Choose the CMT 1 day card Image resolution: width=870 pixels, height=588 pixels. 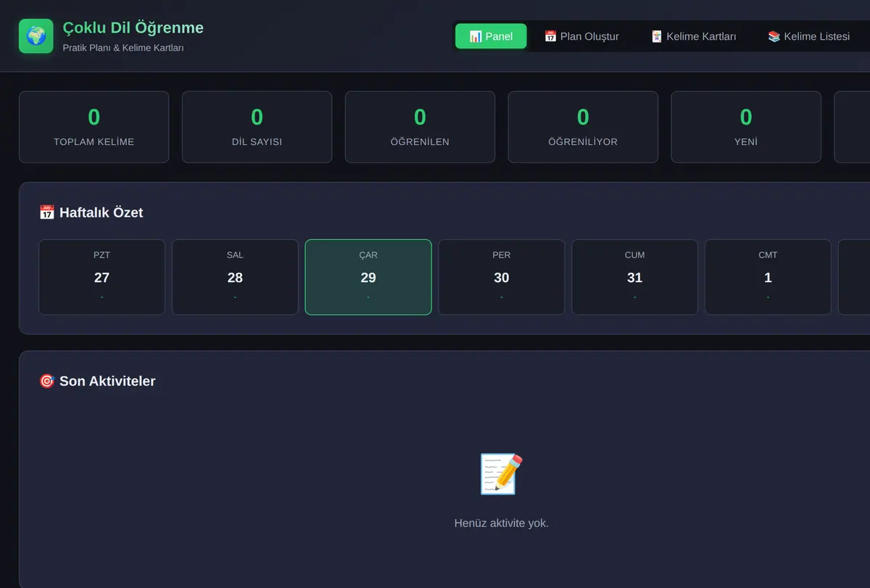coord(768,277)
